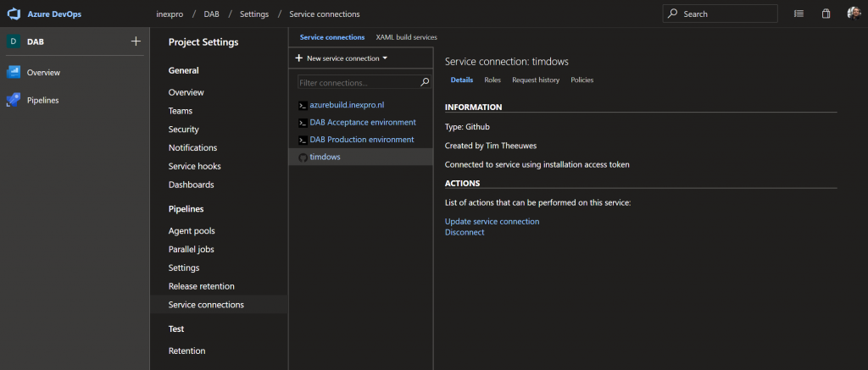Screen dimensions: 868x370
Task: Click the Overview icon in left sidebar
Action: click(x=14, y=73)
